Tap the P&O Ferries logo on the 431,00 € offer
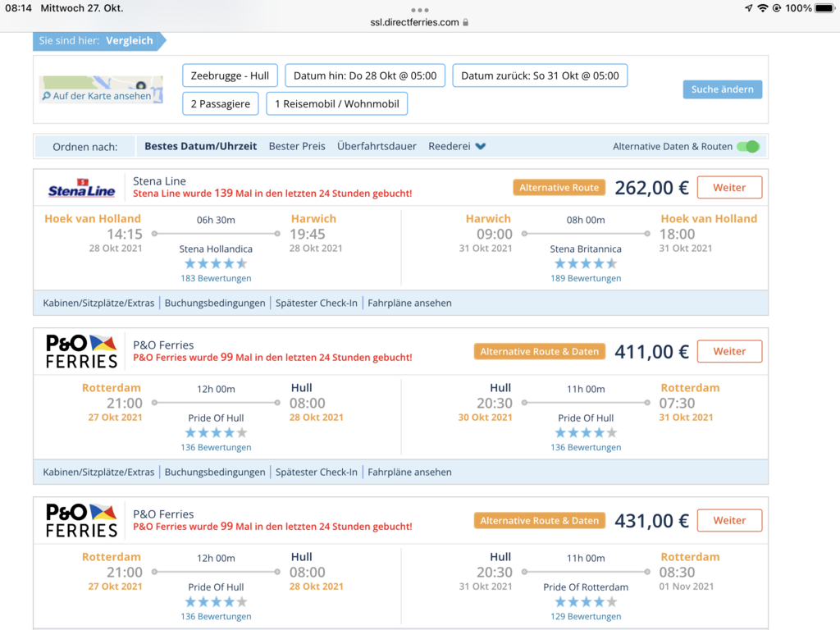 point(81,521)
